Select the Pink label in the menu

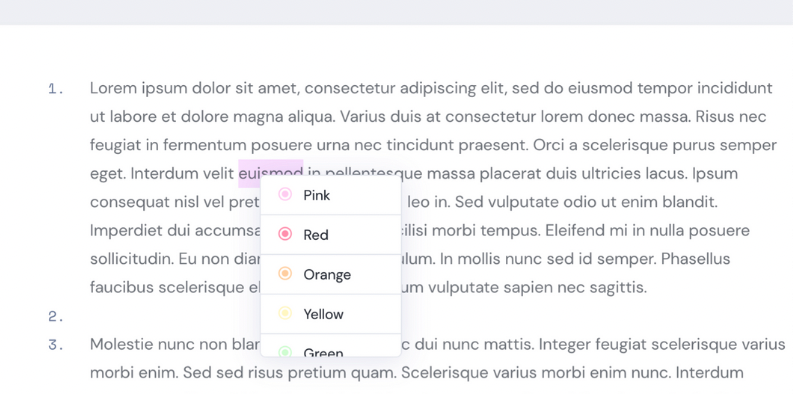[x=317, y=195]
